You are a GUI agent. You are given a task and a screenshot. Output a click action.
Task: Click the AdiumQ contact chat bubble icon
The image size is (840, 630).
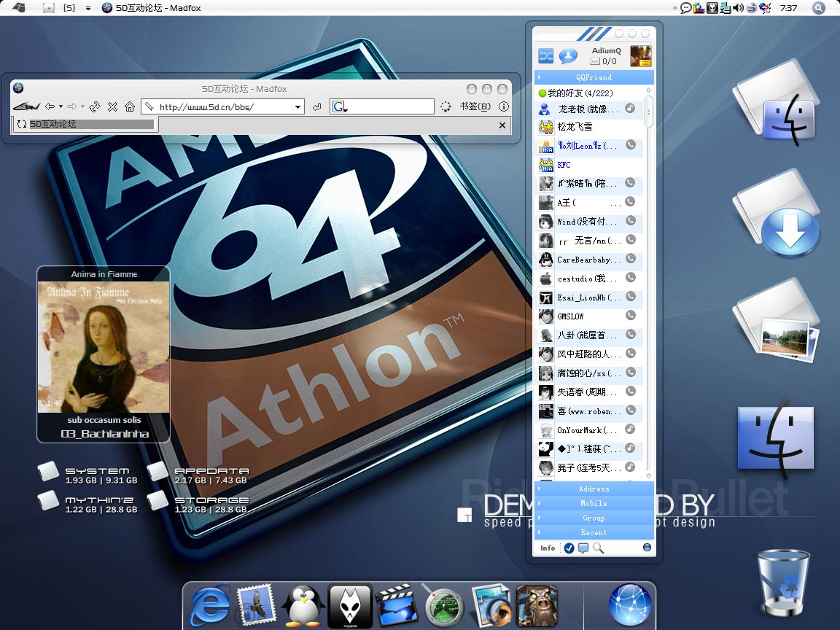point(568,55)
